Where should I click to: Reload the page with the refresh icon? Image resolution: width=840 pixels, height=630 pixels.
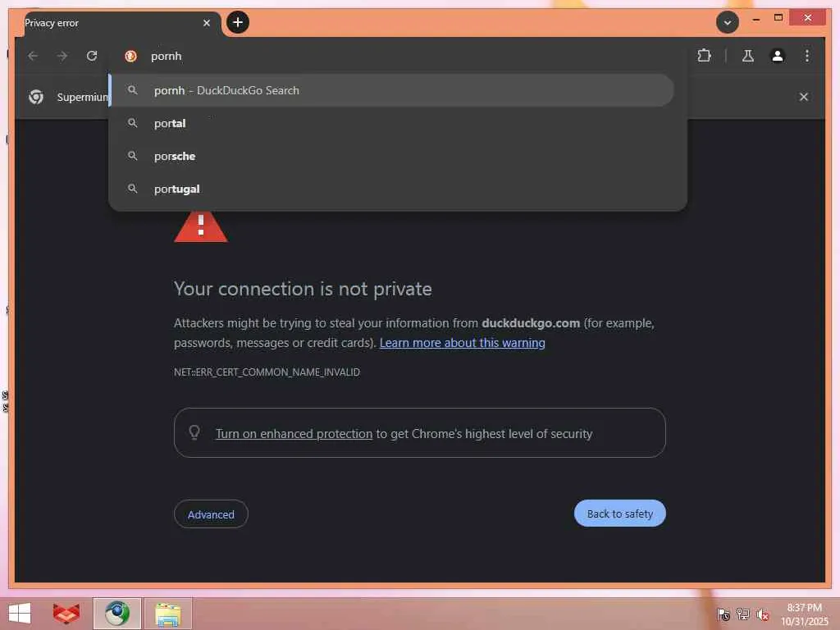(x=92, y=56)
